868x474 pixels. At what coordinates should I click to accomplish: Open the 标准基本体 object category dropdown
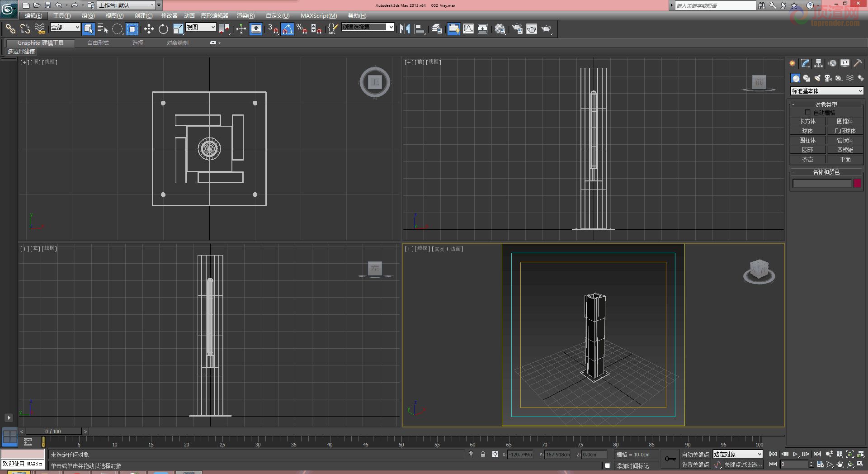[827, 91]
